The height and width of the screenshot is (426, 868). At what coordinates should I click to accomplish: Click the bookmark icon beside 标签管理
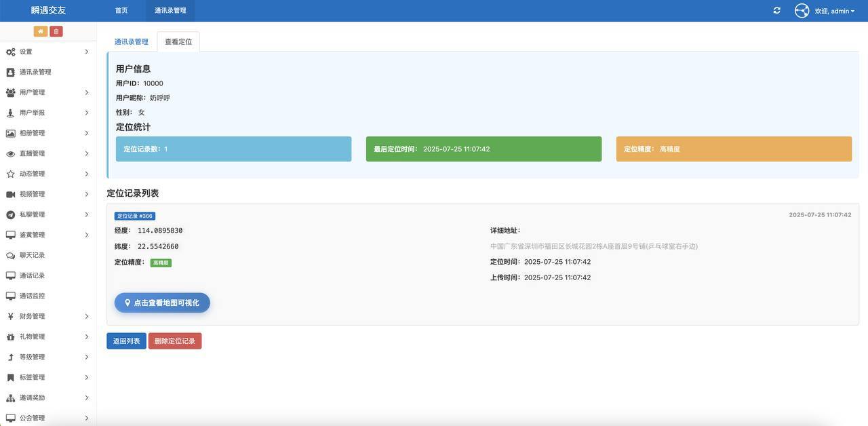10,377
